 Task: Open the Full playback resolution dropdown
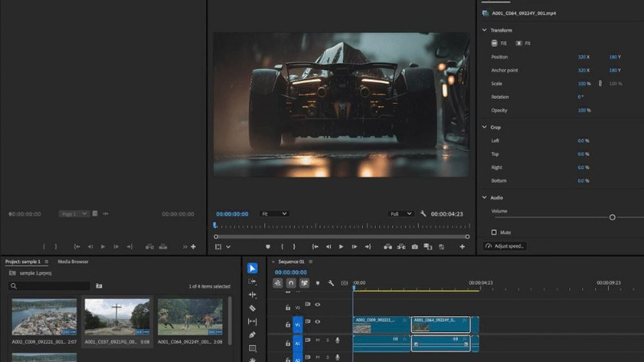pos(400,214)
